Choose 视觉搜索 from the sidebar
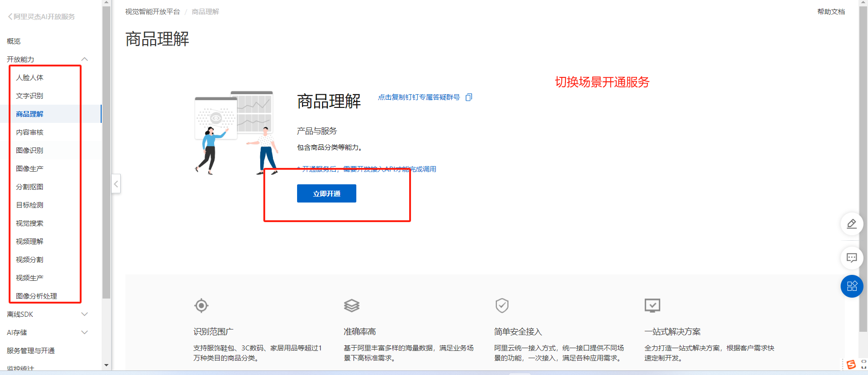 [30, 223]
